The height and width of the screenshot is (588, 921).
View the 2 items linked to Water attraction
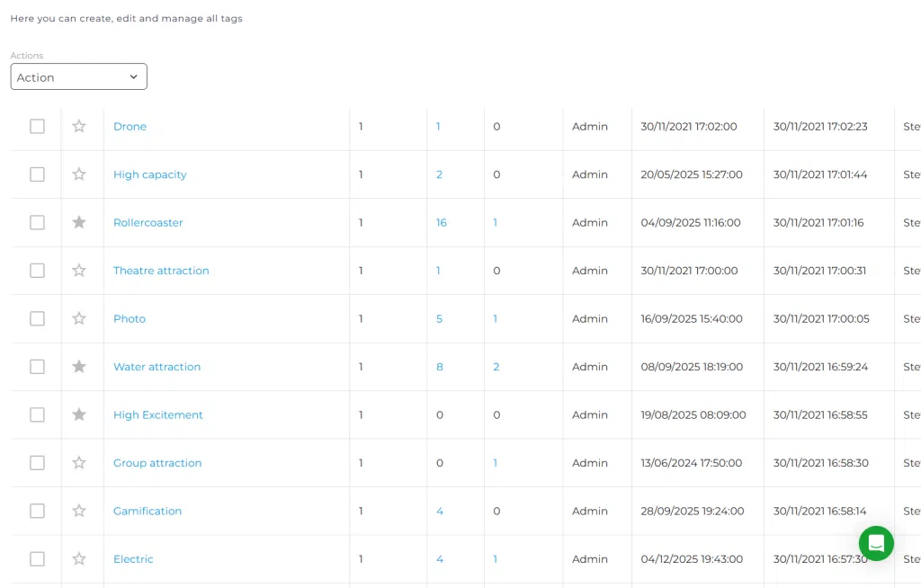[x=496, y=367]
